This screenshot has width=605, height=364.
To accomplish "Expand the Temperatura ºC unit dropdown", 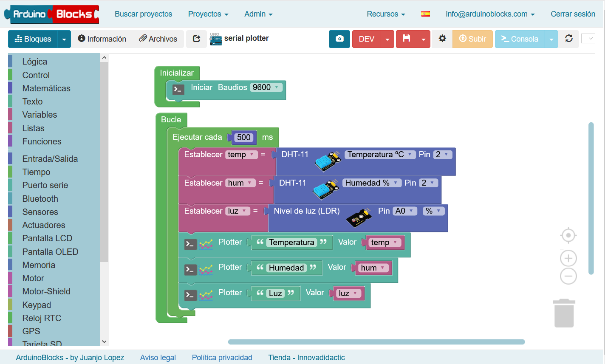I will 380,155.
